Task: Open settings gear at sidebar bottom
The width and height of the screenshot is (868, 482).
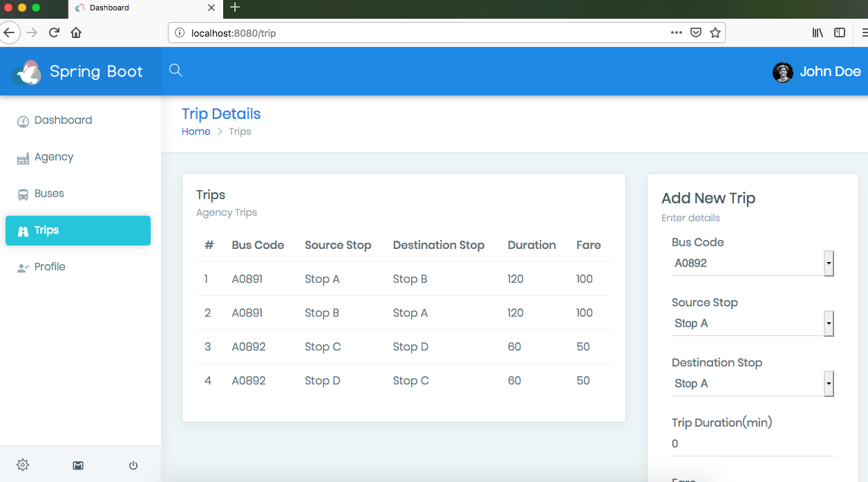Action: (23, 465)
